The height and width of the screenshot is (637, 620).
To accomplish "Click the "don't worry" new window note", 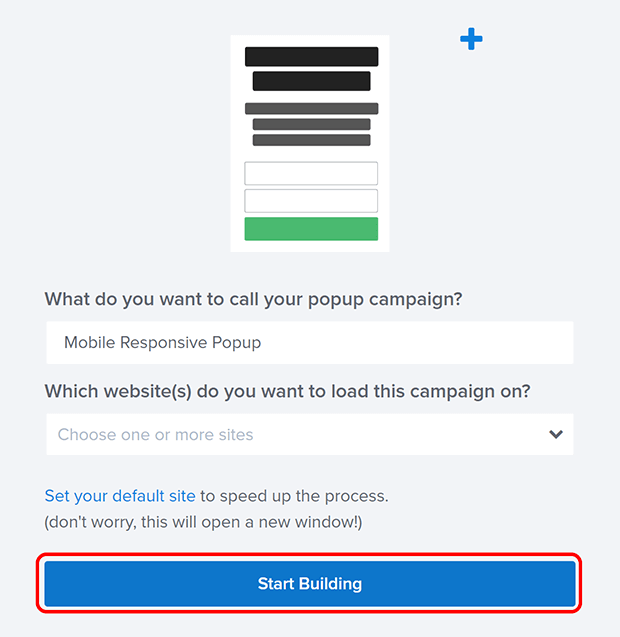I will (x=215, y=522).
